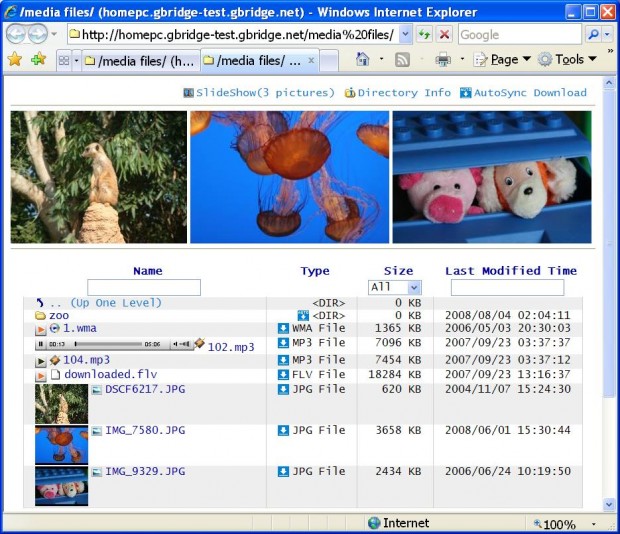Viewport: 620px width, 534px height.
Task: Open the Favorites Center star
Action: coord(15,60)
